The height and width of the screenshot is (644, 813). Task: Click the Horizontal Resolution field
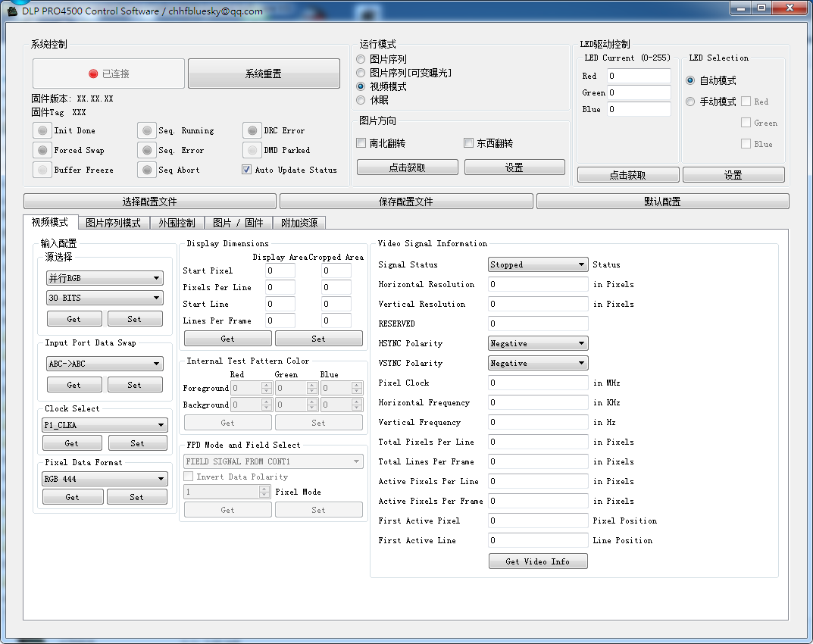coord(538,284)
